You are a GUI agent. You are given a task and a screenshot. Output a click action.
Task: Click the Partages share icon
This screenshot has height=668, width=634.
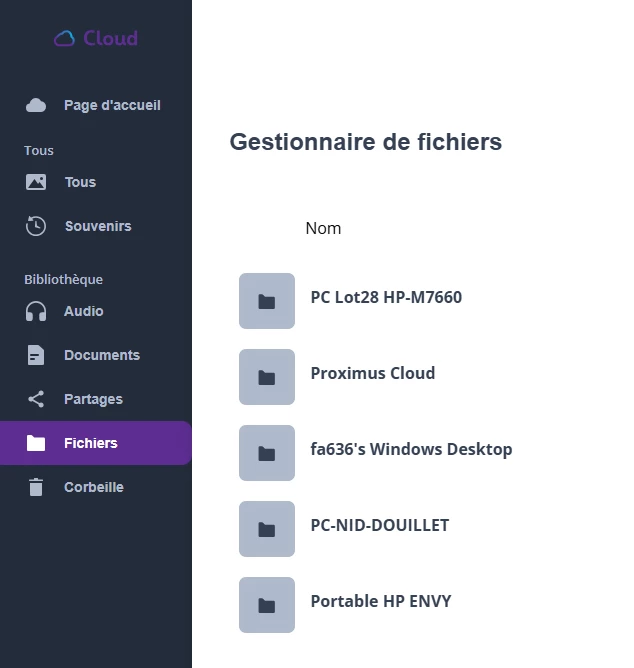[x=36, y=399]
